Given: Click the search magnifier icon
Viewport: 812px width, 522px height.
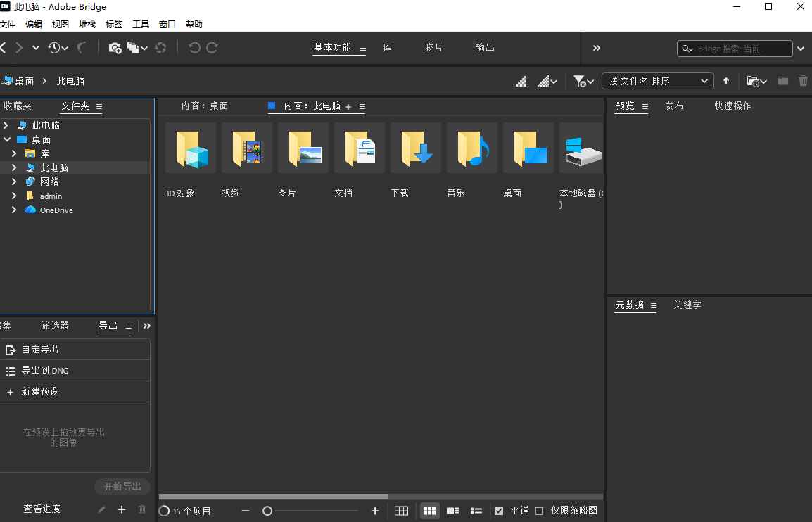Looking at the screenshot, I should [x=687, y=49].
